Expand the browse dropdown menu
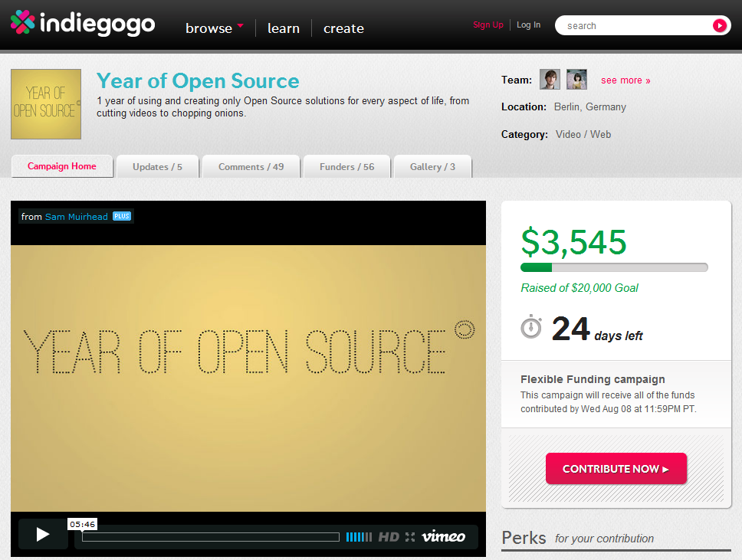Screen dimensions: 742x560 pyautogui.click(x=214, y=28)
